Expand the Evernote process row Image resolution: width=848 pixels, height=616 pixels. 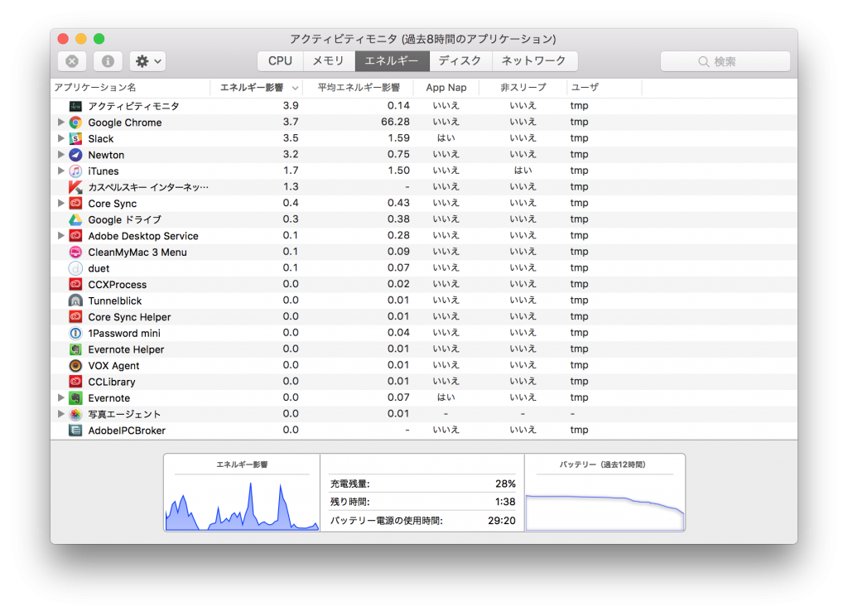tap(61, 398)
